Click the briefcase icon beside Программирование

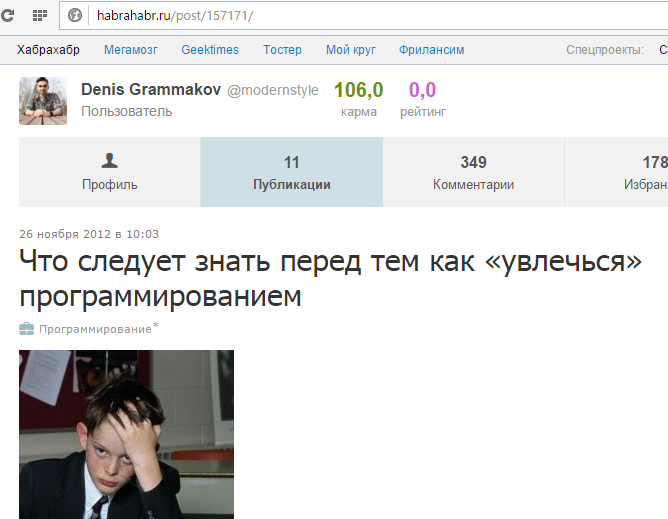tap(26, 329)
